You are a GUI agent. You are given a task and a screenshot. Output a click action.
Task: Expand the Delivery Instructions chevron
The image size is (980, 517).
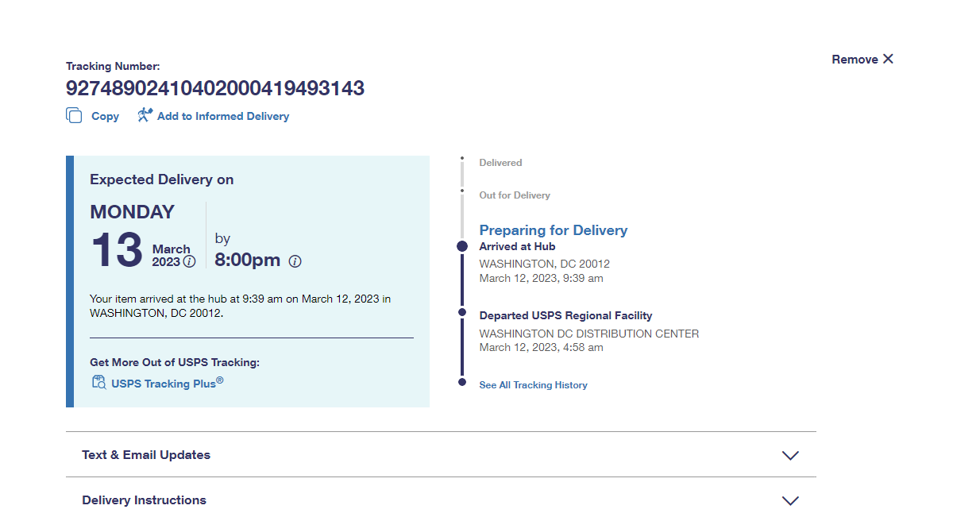click(x=789, y=501)
